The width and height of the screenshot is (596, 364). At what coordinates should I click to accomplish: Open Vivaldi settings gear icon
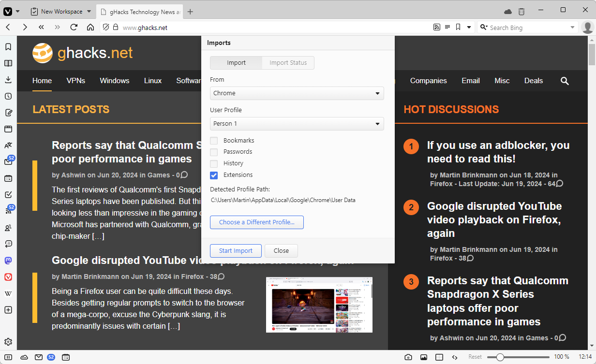[8, 342]
